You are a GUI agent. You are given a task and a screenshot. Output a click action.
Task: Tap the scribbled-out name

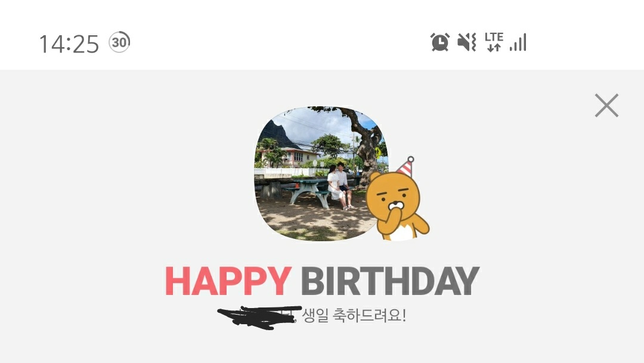tap(259, 318)
